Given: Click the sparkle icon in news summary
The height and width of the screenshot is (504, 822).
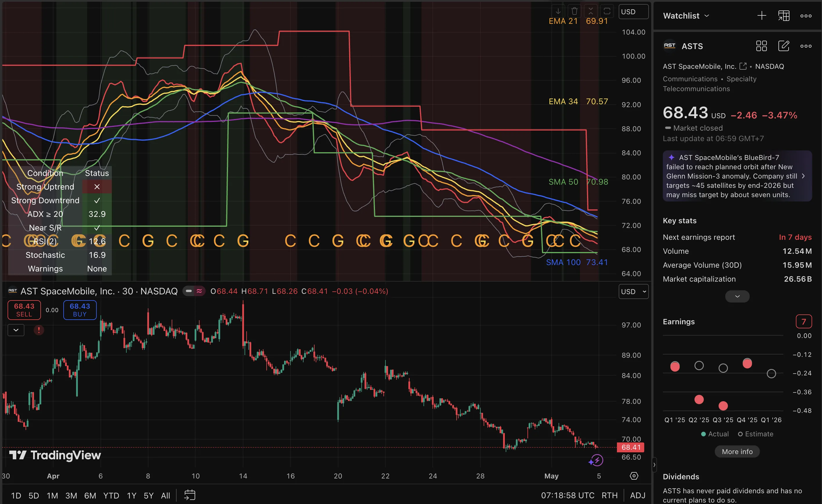Looking at the screenshot, I should tap(671, 157).
